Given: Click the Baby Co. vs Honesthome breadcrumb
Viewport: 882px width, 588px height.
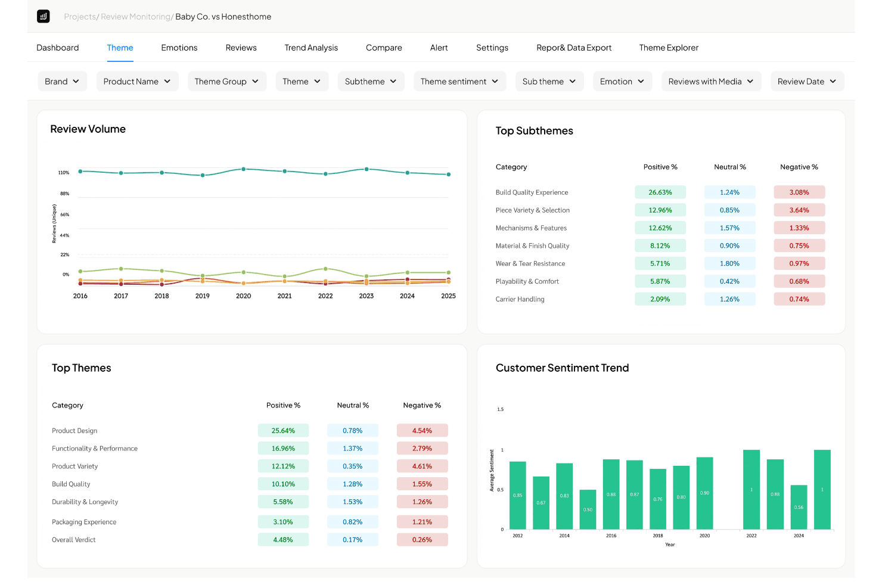Looking at the screenshot, I should 223,17.
